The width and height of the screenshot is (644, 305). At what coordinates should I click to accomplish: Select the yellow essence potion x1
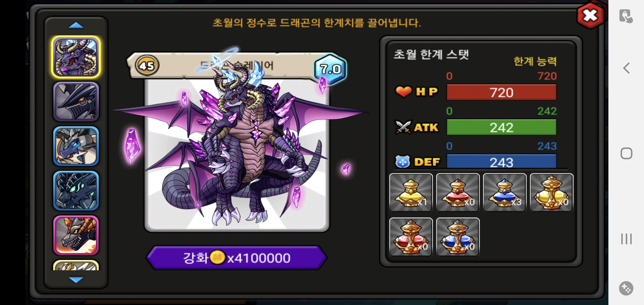coord(411,193)
